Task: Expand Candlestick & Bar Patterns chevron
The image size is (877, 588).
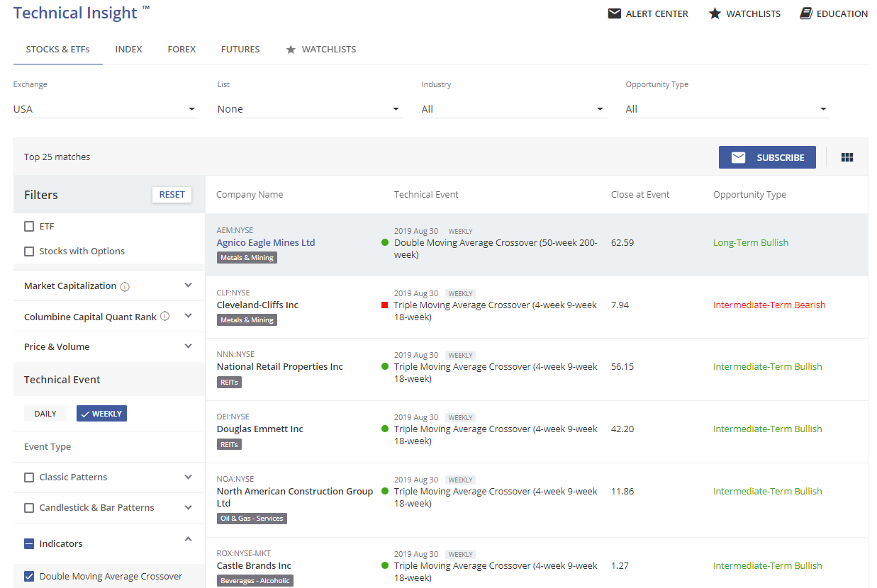Action: pos(188,507)
